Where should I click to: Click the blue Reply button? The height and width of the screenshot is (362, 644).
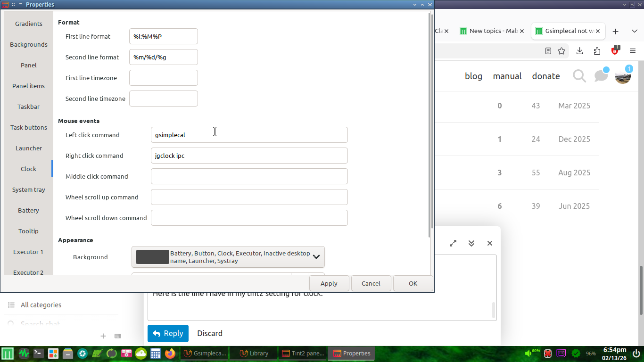point(168,333)
